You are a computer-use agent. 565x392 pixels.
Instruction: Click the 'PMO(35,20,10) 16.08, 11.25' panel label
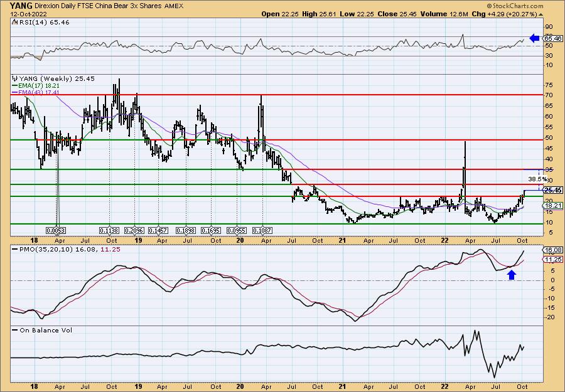(70, 249)
